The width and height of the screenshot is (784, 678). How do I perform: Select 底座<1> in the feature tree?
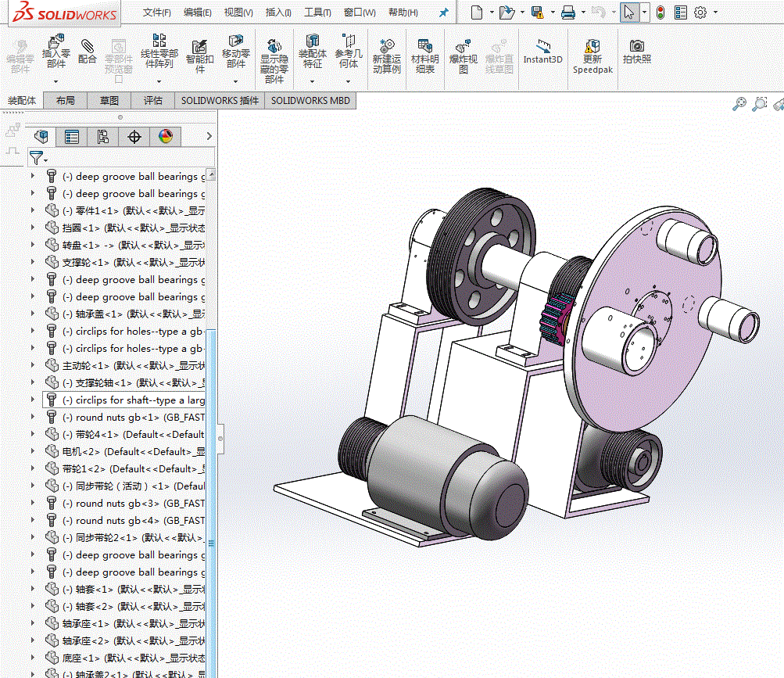tap(134, 658)
